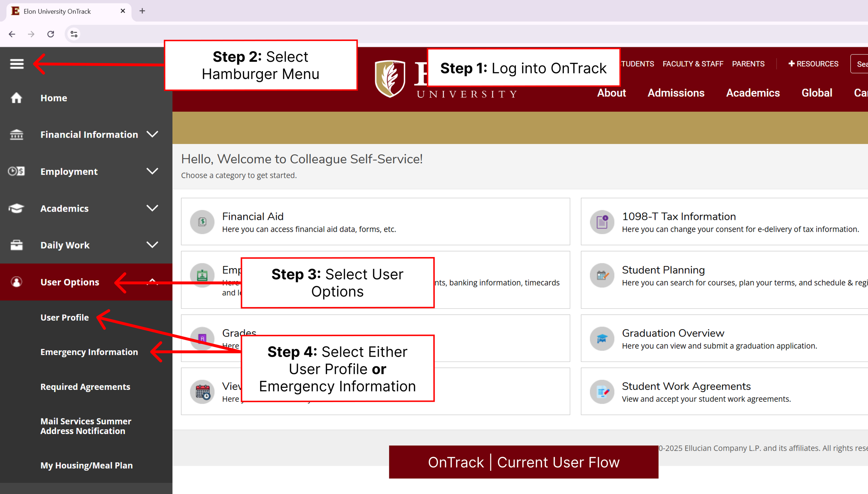Viewport: 868px width, 494px height.
Task: Click the Student Planning calendar icon
Action: (602, 275)
